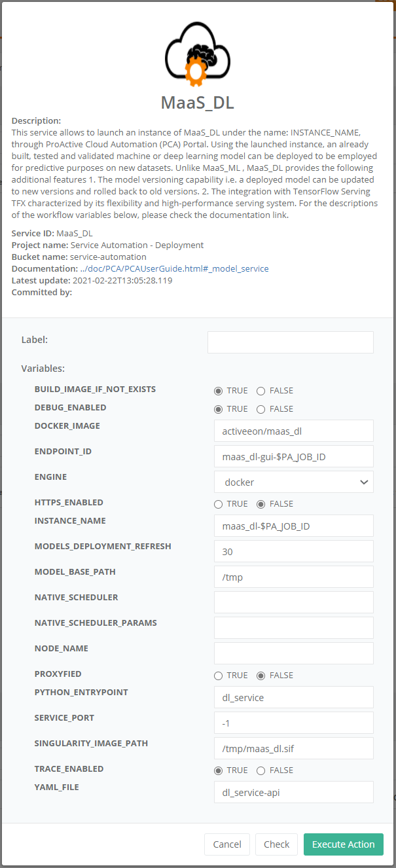Enable HTTPS_ENABLED with TRUE radio

(x=218, y=504)
